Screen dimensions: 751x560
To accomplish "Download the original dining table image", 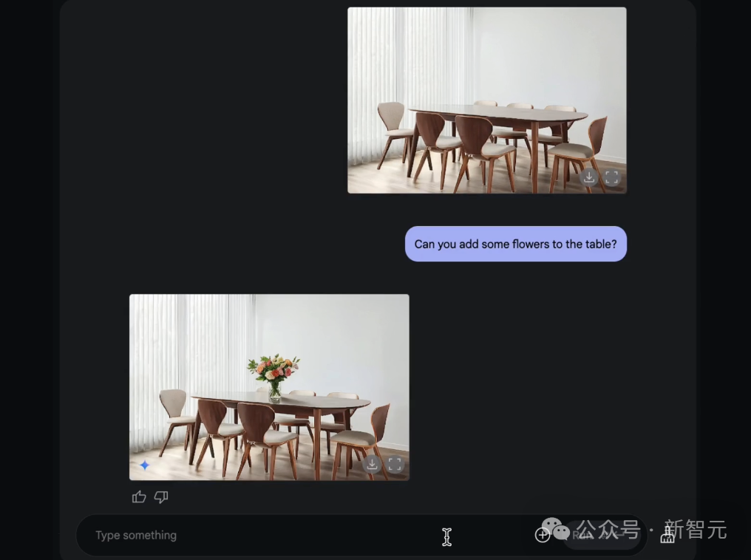I will (x=588, y=177).
